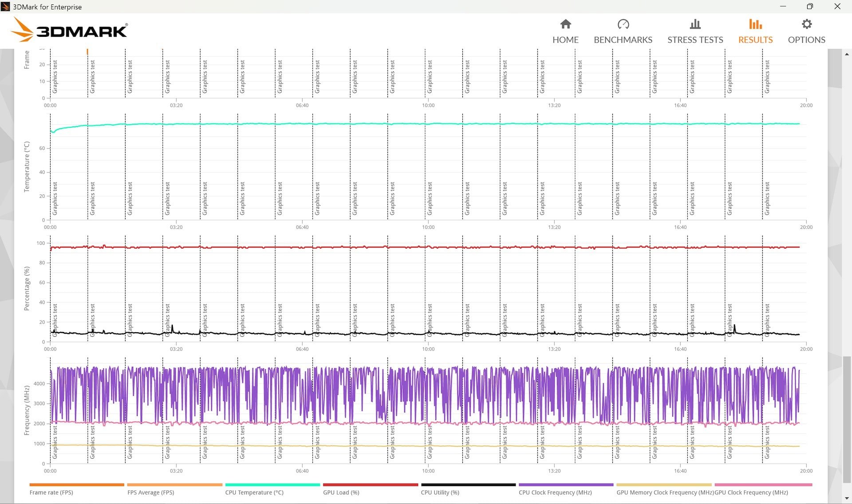This screenshot has height=504, width=852.
Task: Open the Stress Tests chart icon
Action: [695, 24]
